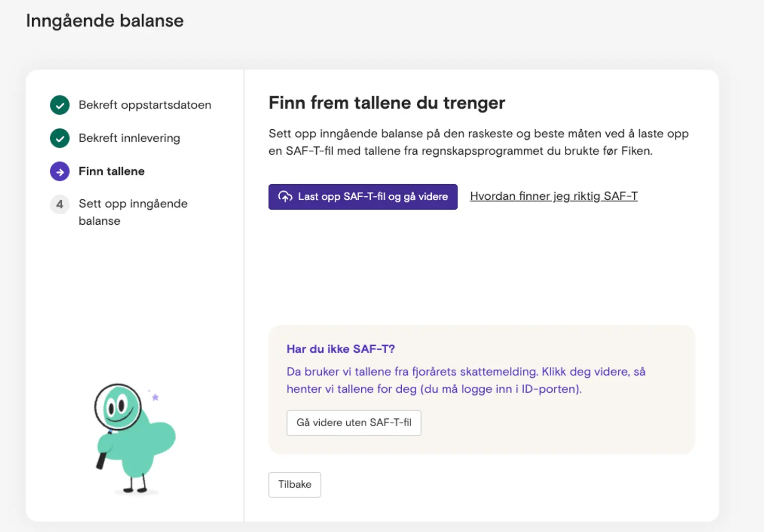Click the green checkmark next to Bekreft innlevering

tap(60, 138)
